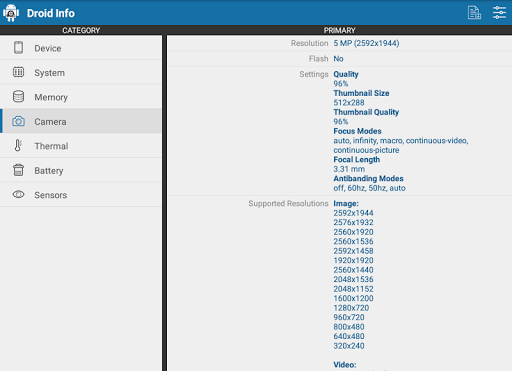Screen dimensions: 512x371
Task: Click the Device phone icon
Action: (19, 48)
